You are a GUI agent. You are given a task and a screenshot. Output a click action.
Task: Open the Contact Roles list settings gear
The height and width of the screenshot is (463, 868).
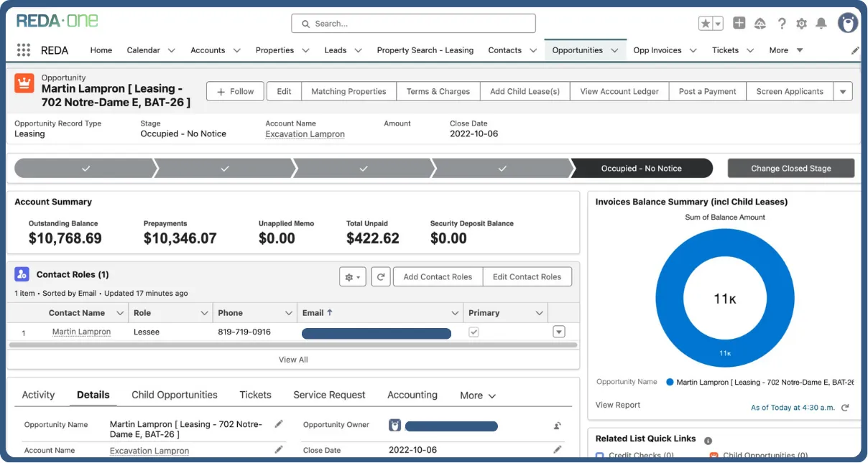click(x=352, y=276)
